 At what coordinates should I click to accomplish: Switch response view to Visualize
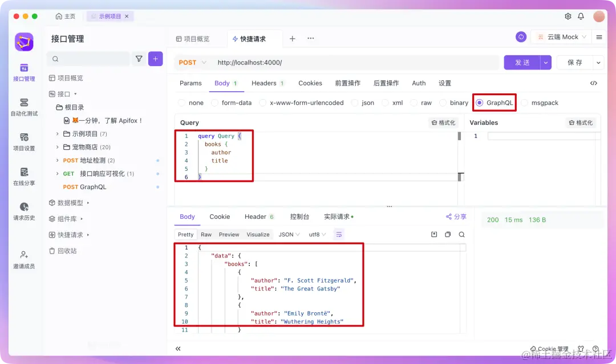[258, 235]
